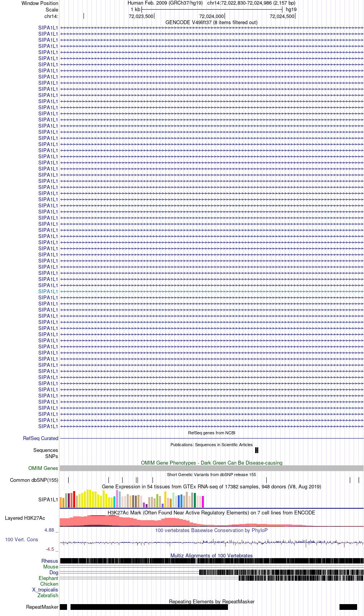Image resolution: width=364 pixels, height=616 pixels.
Task: Click the cyan bar in GTEx chart
Action: 114,502
